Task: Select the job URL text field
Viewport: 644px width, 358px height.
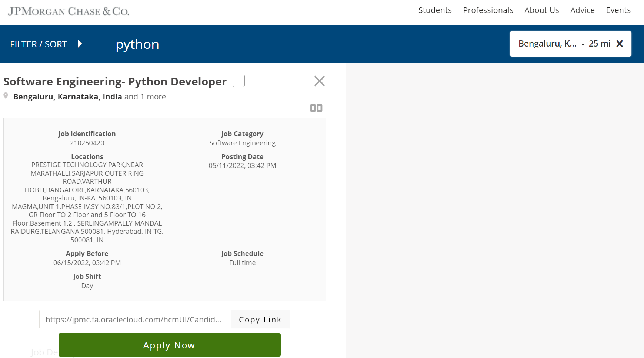Action: 135,320
